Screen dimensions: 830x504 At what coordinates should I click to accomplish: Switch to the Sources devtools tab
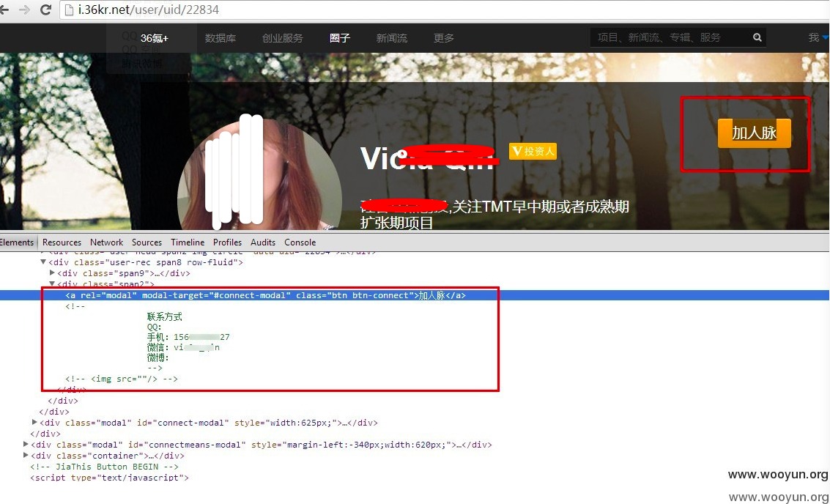tap(147, 242)
